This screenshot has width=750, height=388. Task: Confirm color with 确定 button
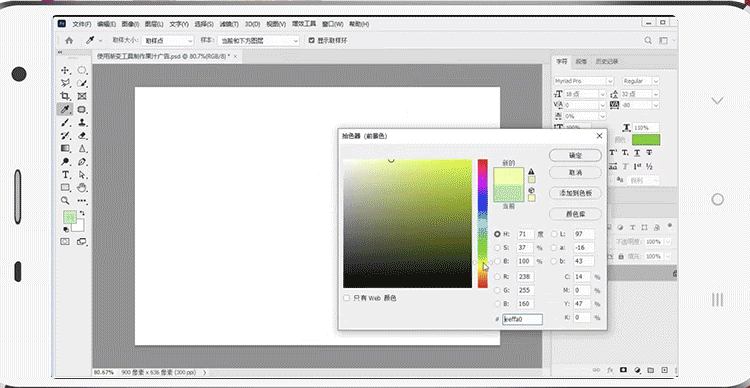pos(575,155)
